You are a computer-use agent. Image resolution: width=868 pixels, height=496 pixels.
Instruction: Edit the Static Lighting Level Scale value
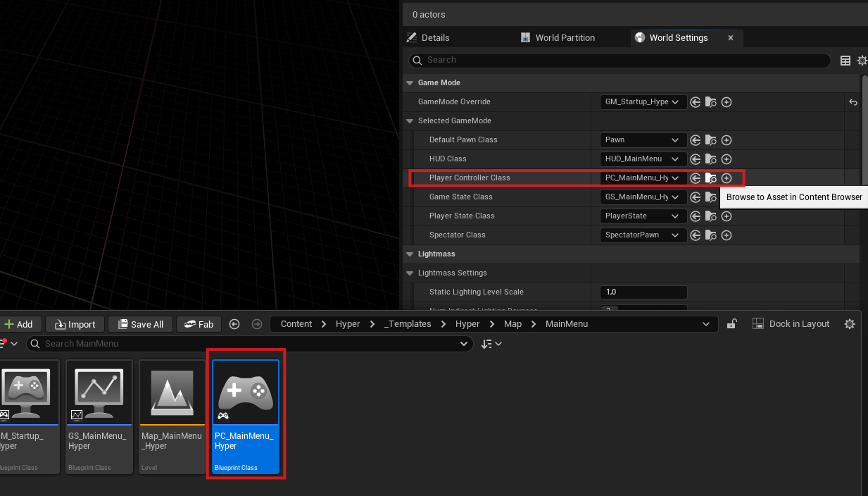[x=643, y=292]
